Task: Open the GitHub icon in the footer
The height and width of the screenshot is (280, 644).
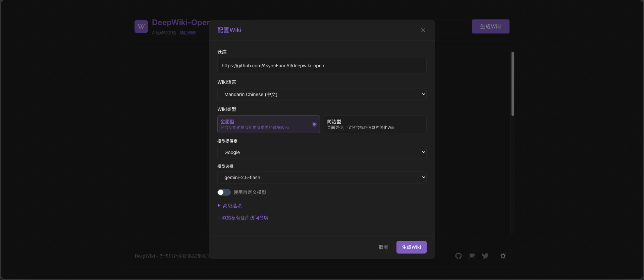Action: point(459,256)
